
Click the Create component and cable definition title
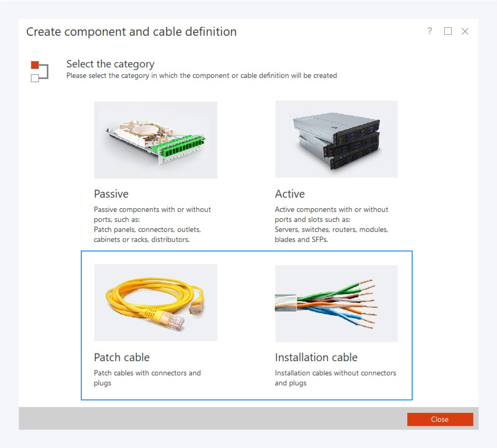click(x=132, y=32)
